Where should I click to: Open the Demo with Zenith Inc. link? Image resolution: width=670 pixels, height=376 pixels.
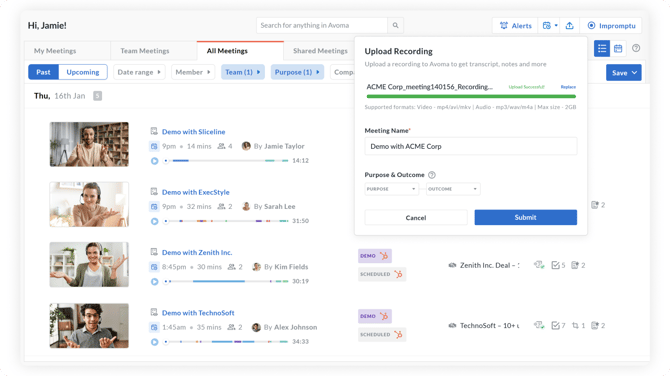(x=197, y=253)
